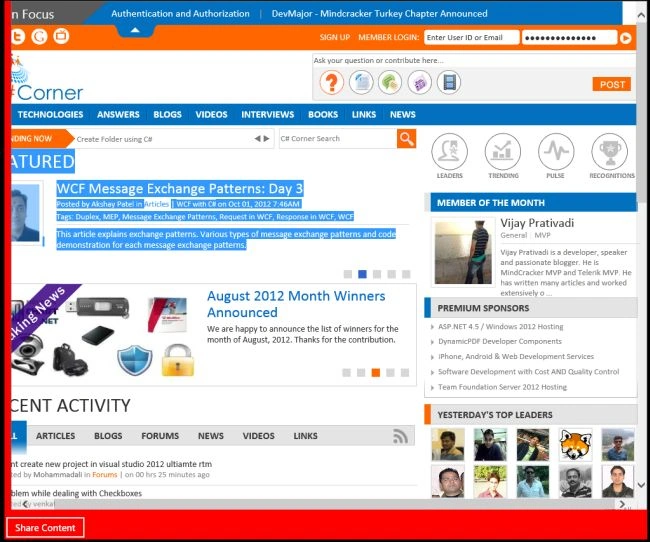Open the Pulse icon
Screen dimensions: 650x542
coord(556,152)
